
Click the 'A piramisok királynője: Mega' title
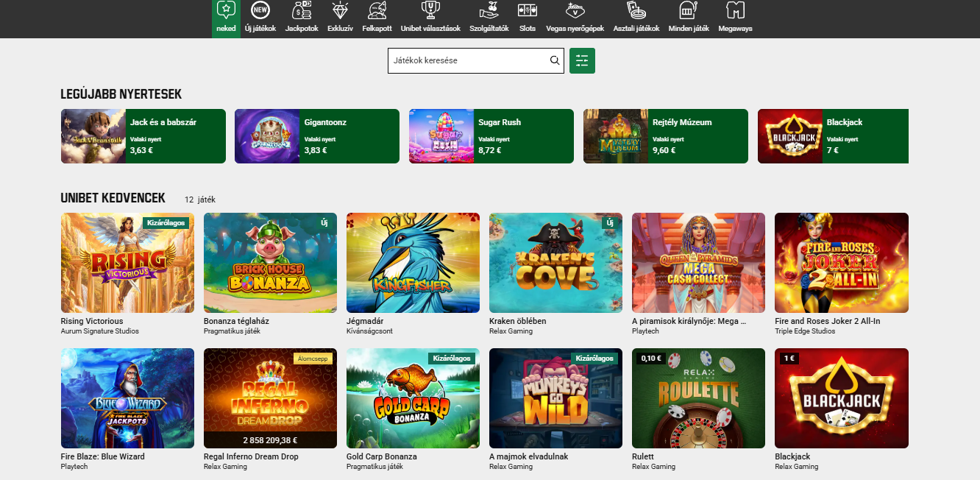point(689,321)
